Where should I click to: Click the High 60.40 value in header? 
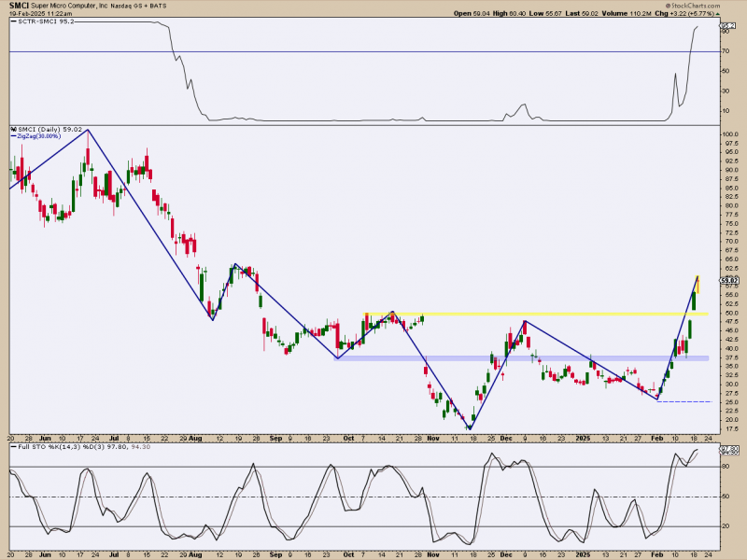(509, 13)
